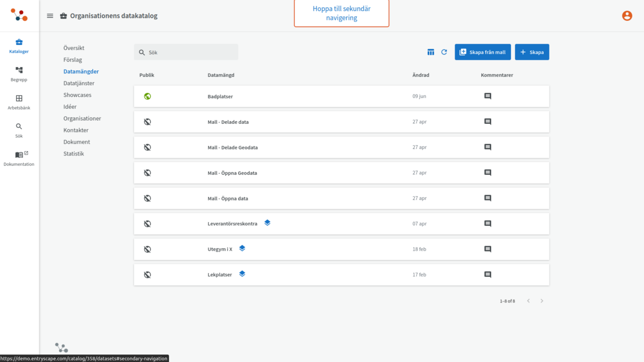The image size is (644, 362).
Task: Open comments for the Badplatser dataset
Action: 487,96
